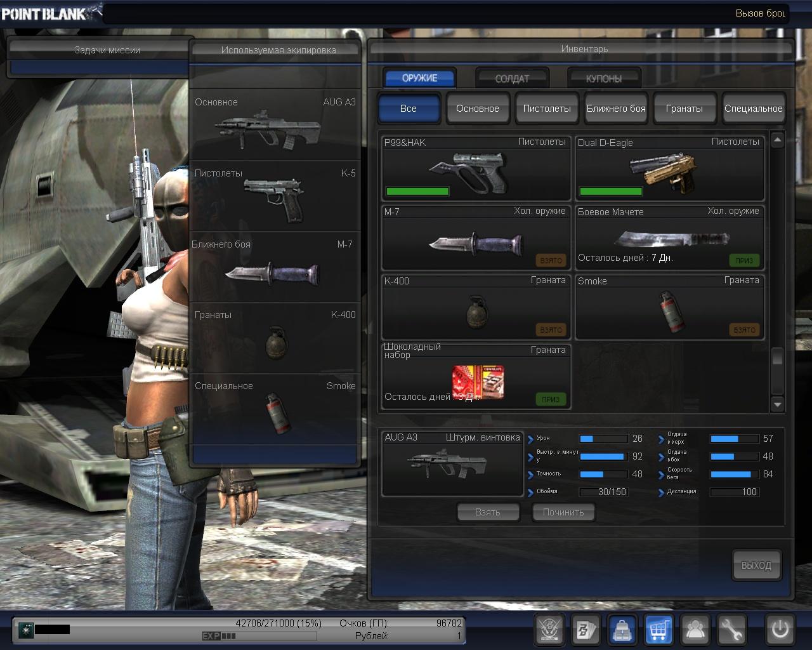The image size is (812, 650).
Task: Filter inventory by Пистолеты
Action: [547, 109]
